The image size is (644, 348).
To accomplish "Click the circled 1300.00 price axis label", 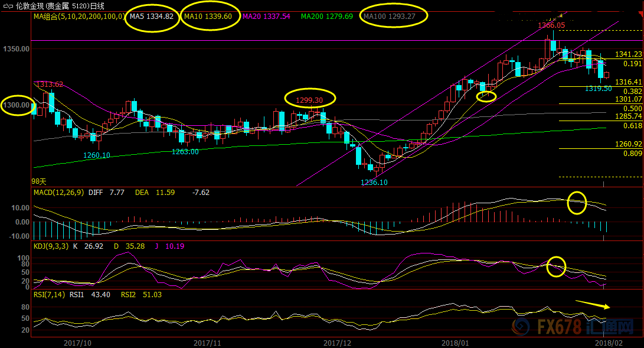I will 18,105.
